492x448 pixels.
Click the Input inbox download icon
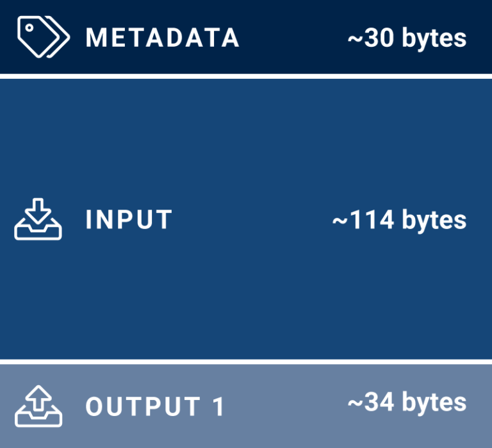coord(38,220)
